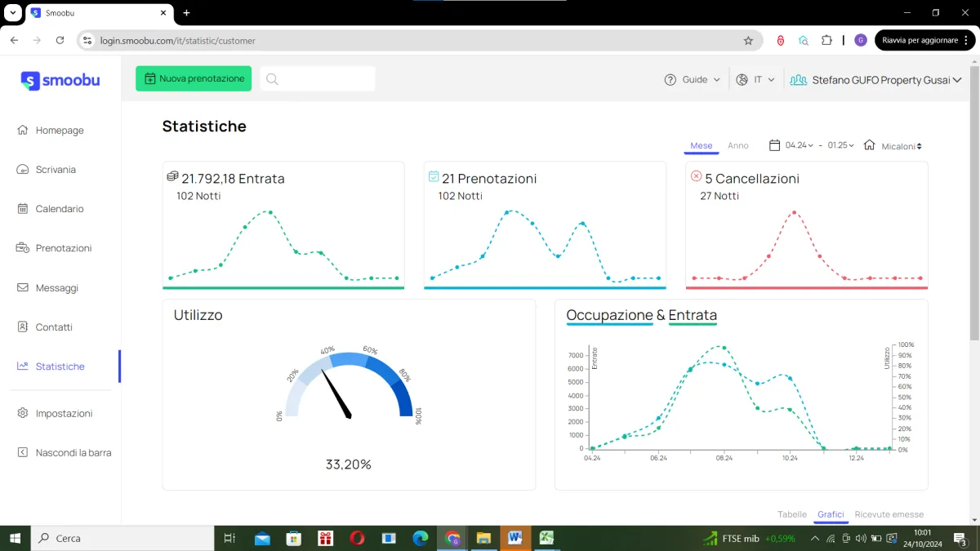Open Microsoft Edge from taskbar
The width and height of the screenshot is (980, 551).
click(x=421, y=538)
